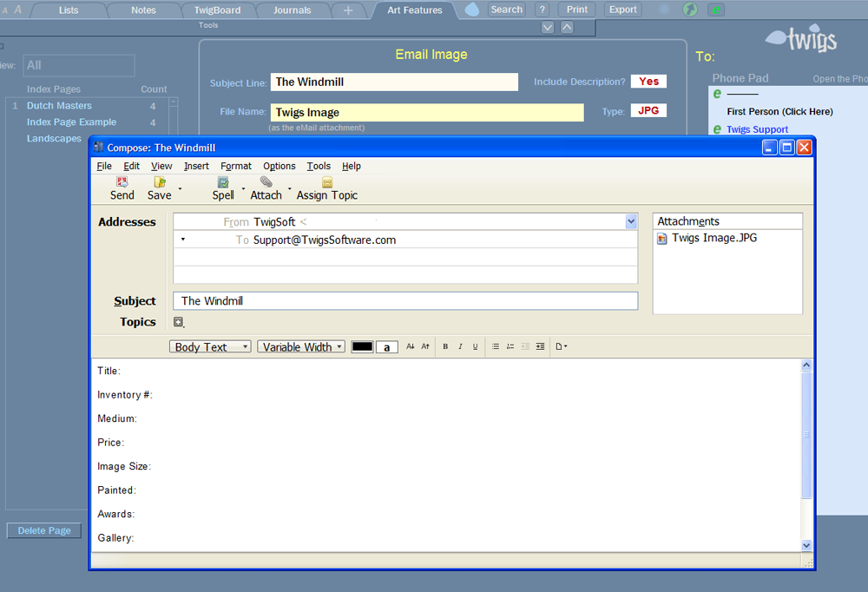Click the Twigs Support link
This screenshot has height=592, width=868.
757,129
